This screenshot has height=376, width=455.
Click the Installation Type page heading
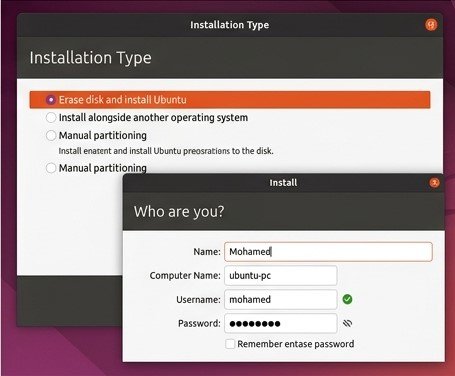click(x=91, y=58)
